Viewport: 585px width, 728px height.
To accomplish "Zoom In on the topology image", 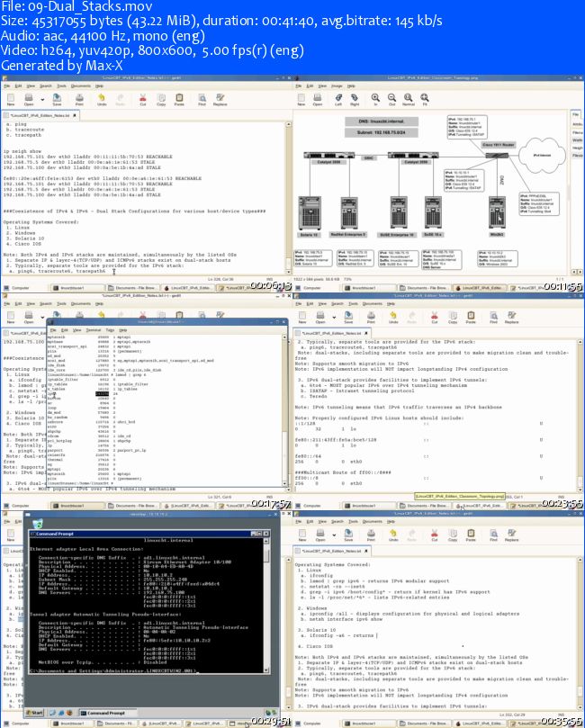I will (375, 99).
